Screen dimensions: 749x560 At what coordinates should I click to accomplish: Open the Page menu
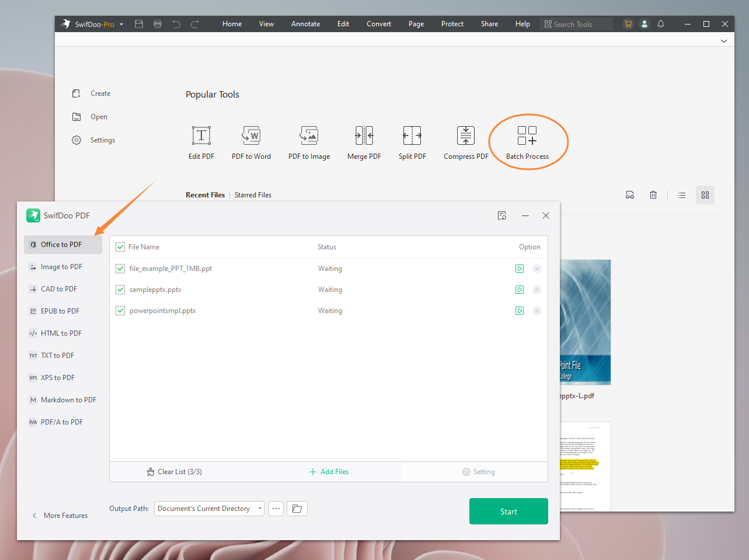(416, 24)
